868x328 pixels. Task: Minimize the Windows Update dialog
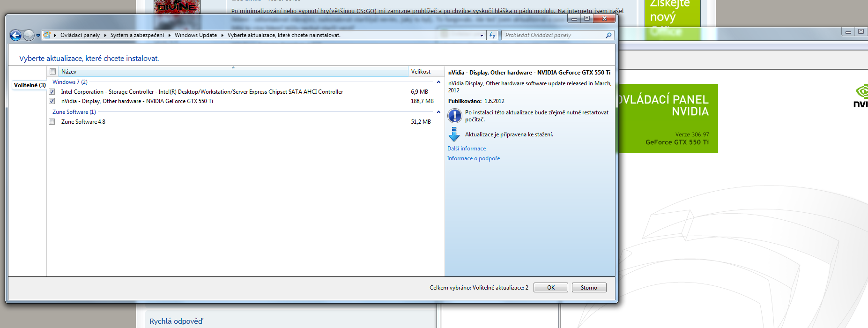coord(574,19)
